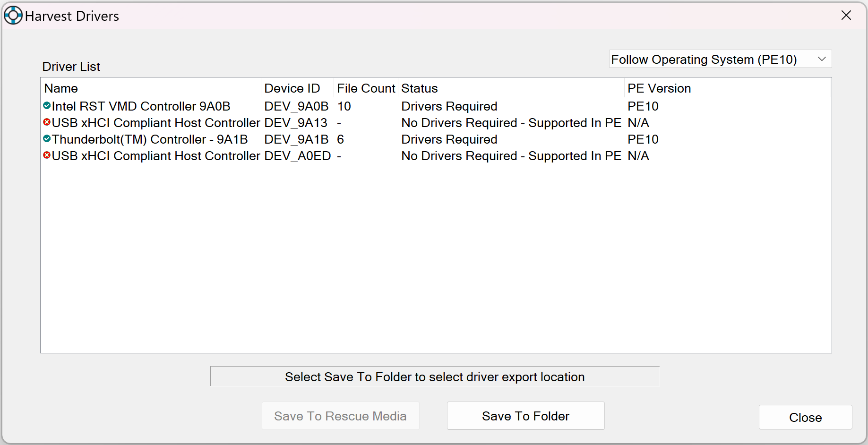The image size is (868, 445).
Task: Select the Intel RST VMD Controller 9A0B row
Action: [141, 106]
